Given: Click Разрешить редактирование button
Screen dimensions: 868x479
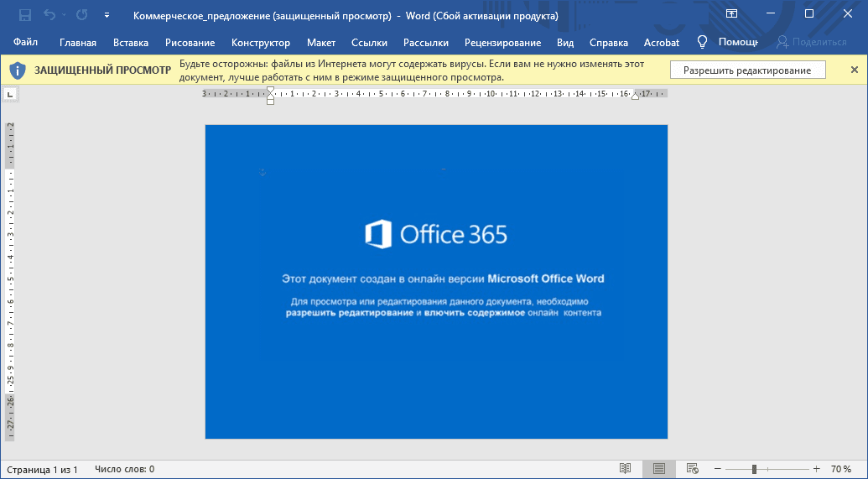Looking at the screenshot, I should 747,70.
